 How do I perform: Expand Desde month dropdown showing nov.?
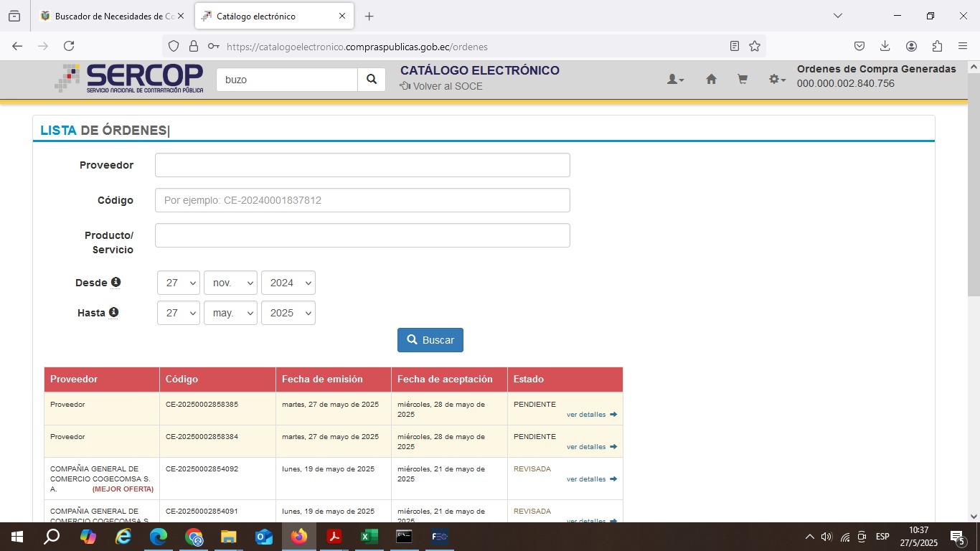[230, 283]
